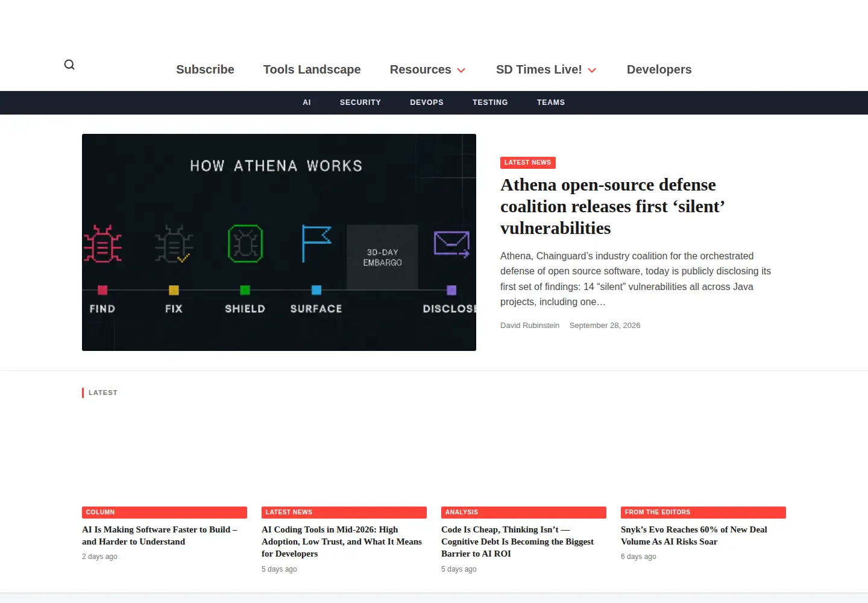
Task: View author David Rubinstein's page
Action: pos(530,326)
